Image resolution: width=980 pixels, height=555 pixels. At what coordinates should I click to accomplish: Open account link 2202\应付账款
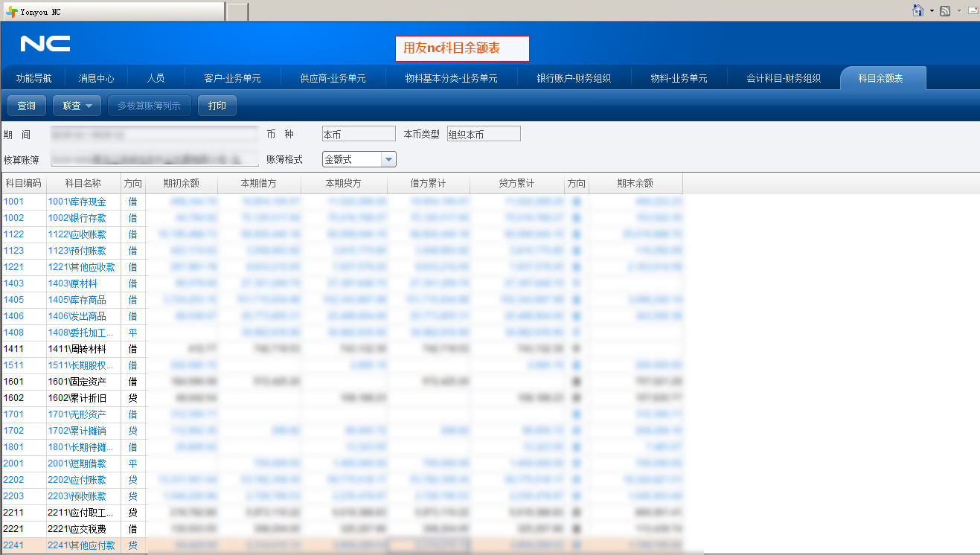pos(77,480)
